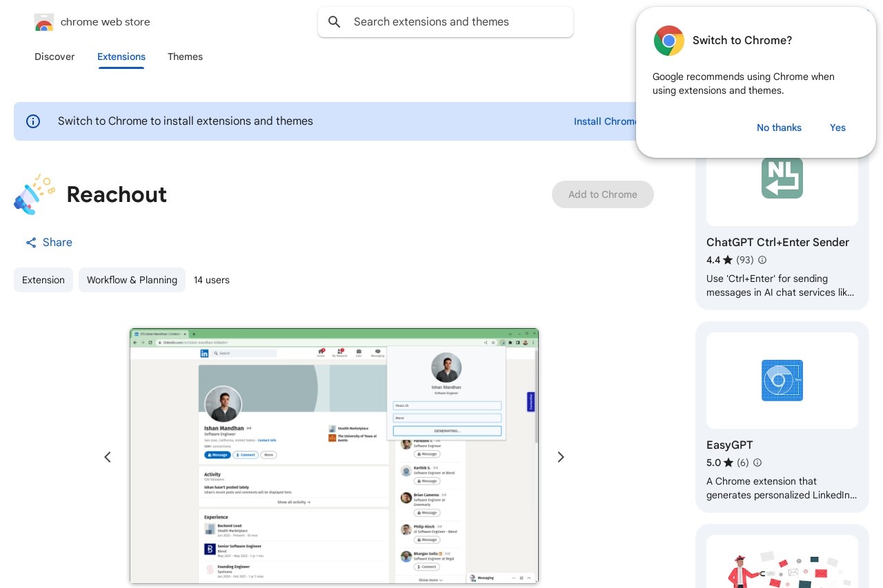Click EasyGPT description about personalized LinkedIn
The height and width of the screenshot is (588, 883).
click(782, 488)
